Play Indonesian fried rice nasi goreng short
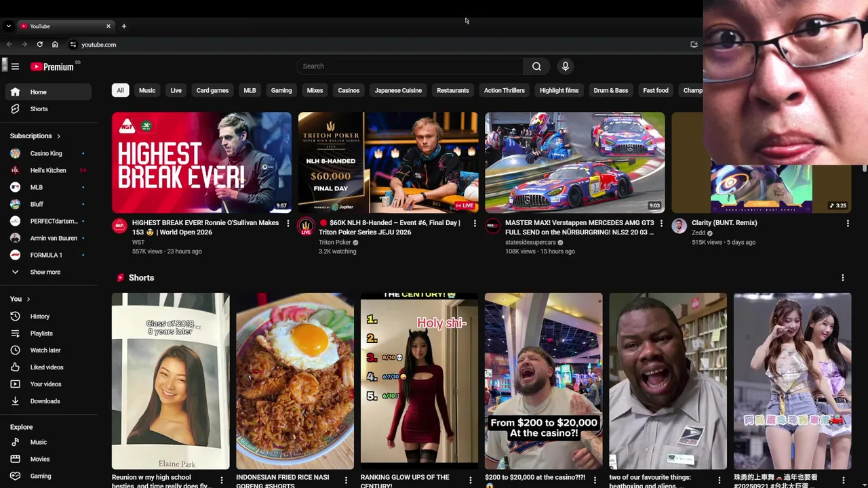868x488 pixels. coord(295,381)
